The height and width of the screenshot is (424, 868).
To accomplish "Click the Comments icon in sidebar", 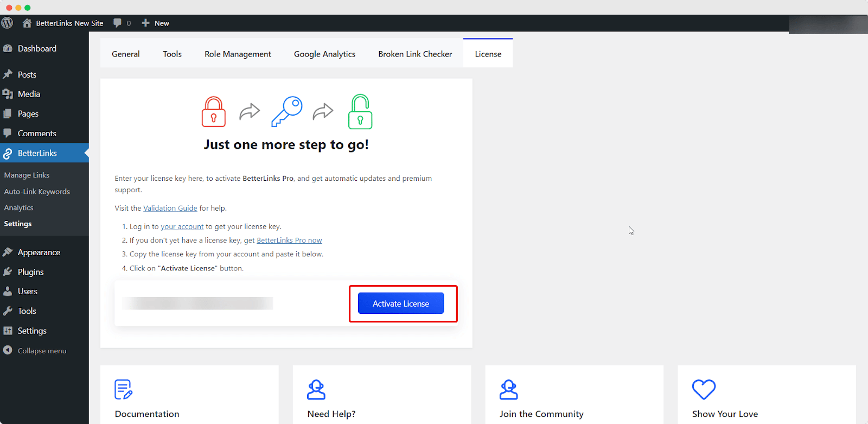I will tap(8, 133).
